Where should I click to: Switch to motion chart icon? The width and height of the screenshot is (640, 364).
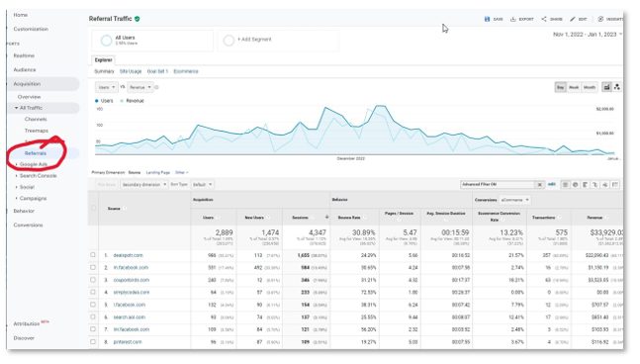(x=616, y=87)
